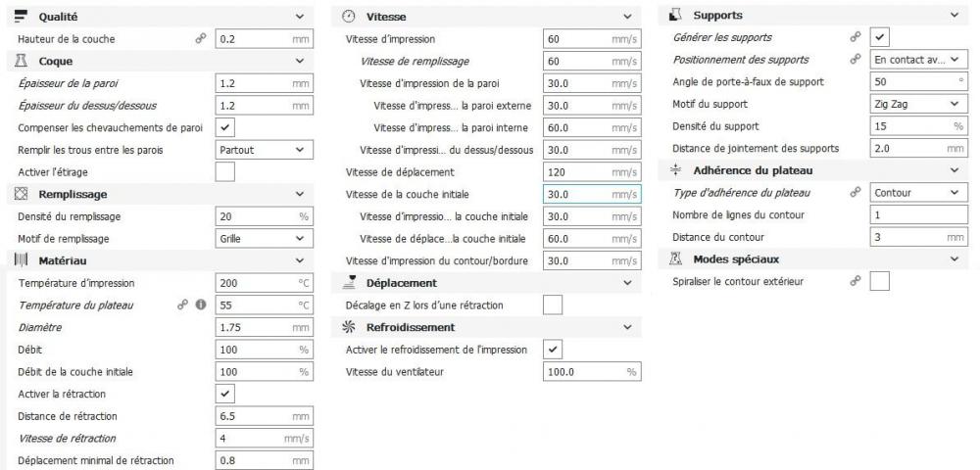Toggle Décalage en Z lors d'une rétraction

coord(553,305)
